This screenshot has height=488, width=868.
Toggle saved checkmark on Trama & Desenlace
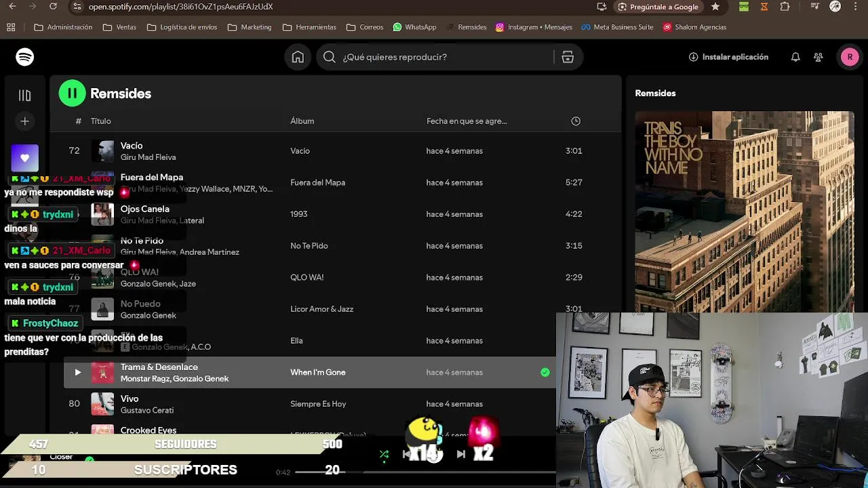click(545, 372)
